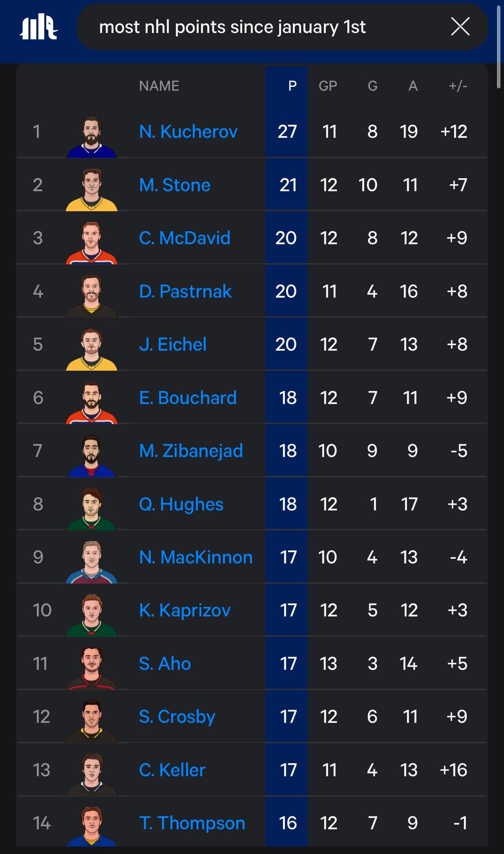Sort by the P points column header
This screenshot has width=504, height=854.
292,86
